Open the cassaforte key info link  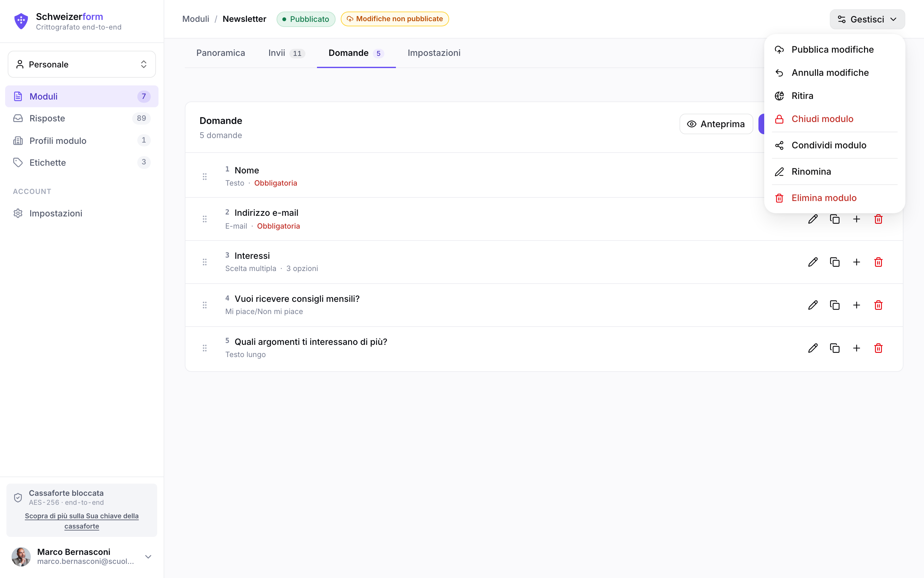82,521
